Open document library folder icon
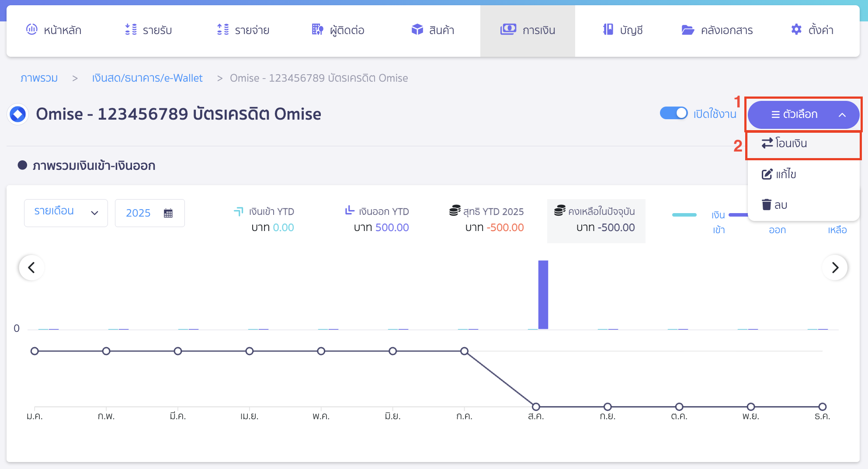This screenshot has height=469, width=868. [688, 30]
